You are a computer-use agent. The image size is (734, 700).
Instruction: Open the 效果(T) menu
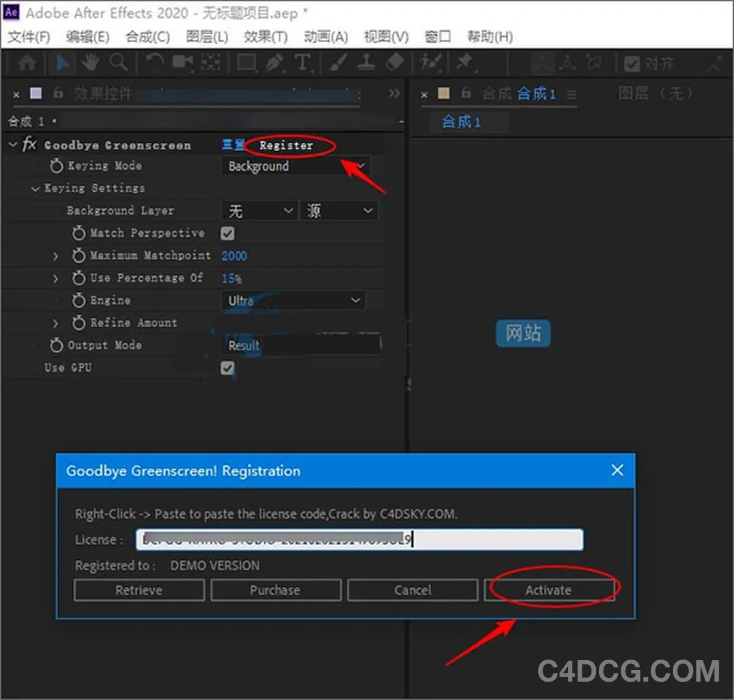[x=265, y=37]
